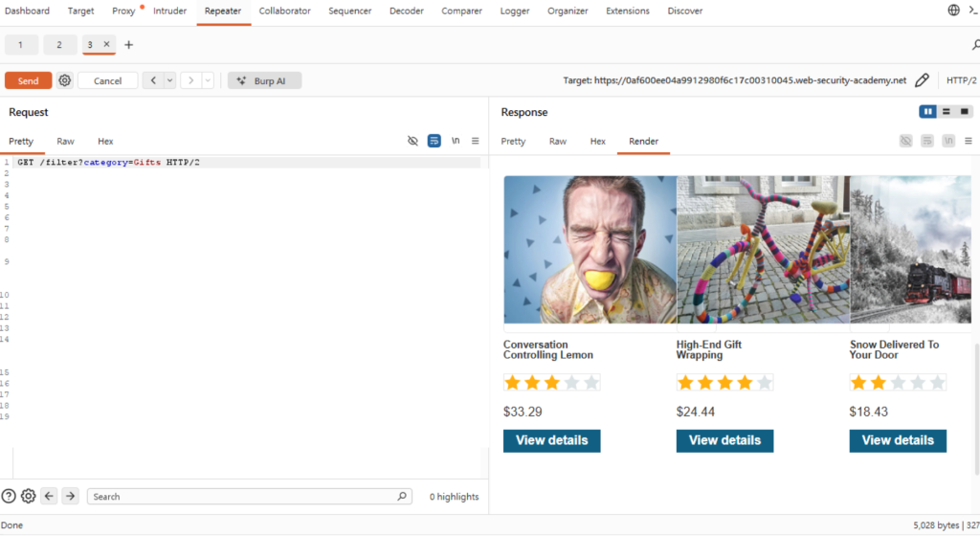
Task: Switch to top-bottom stacked layout view
Action: click(947, 111)
